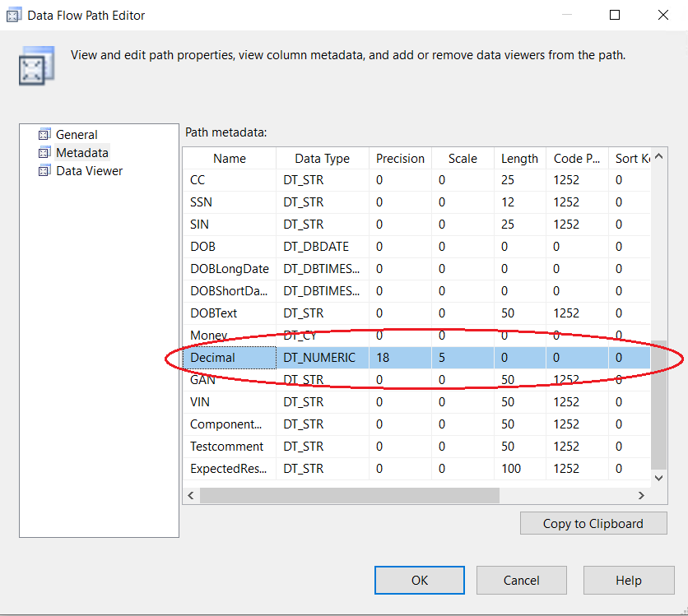Click the Name column header
The height and width of the screenshot is (616, 688).
click(229, 159)
